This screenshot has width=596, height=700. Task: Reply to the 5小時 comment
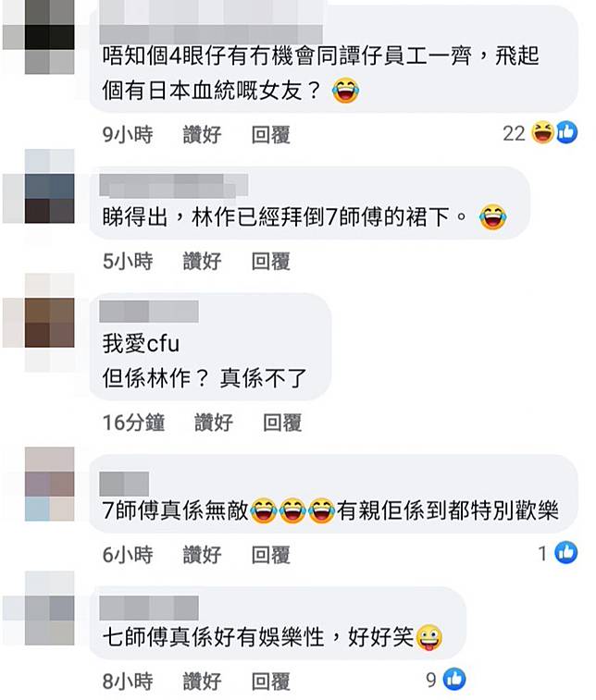[x=271, y=261]
